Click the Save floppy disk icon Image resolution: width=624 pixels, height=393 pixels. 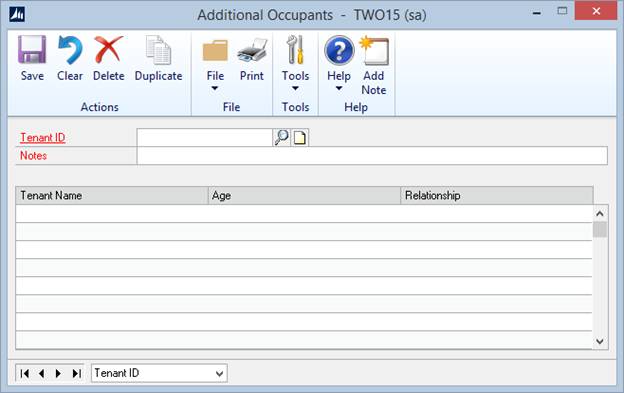[32, 50]
